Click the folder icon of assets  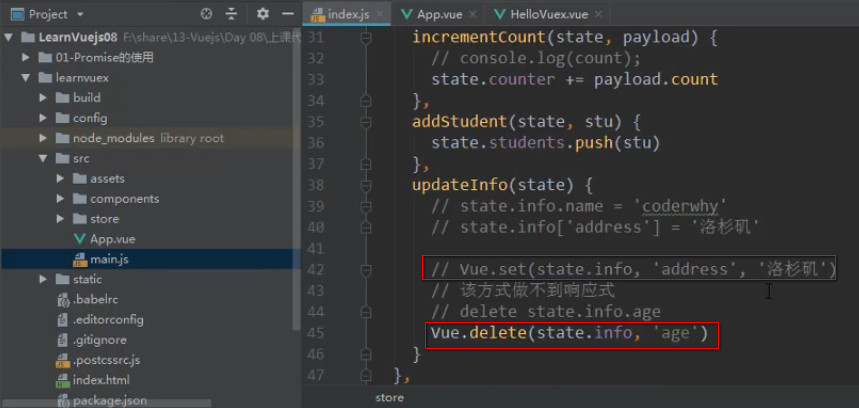[80, 179]
